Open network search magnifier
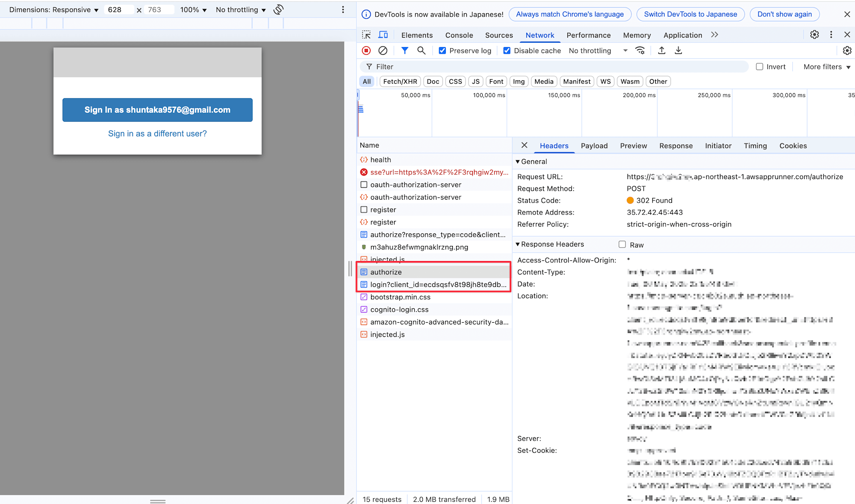855x504 pixels. click(x=422, y=50)
